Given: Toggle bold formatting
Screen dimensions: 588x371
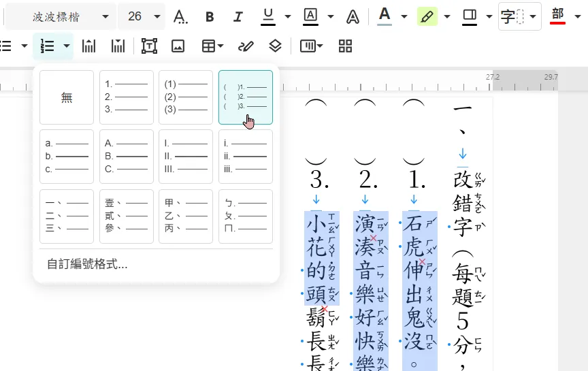Looking at the screenshot, I should [210, 16].
